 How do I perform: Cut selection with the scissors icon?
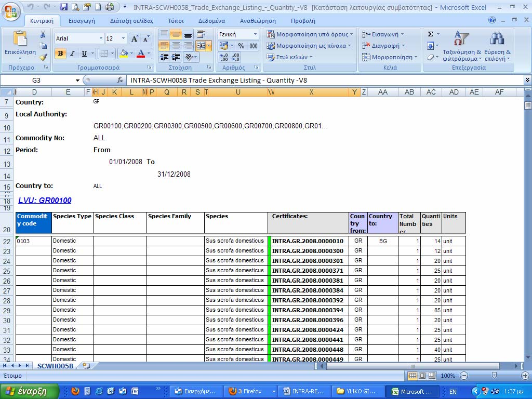43,35
